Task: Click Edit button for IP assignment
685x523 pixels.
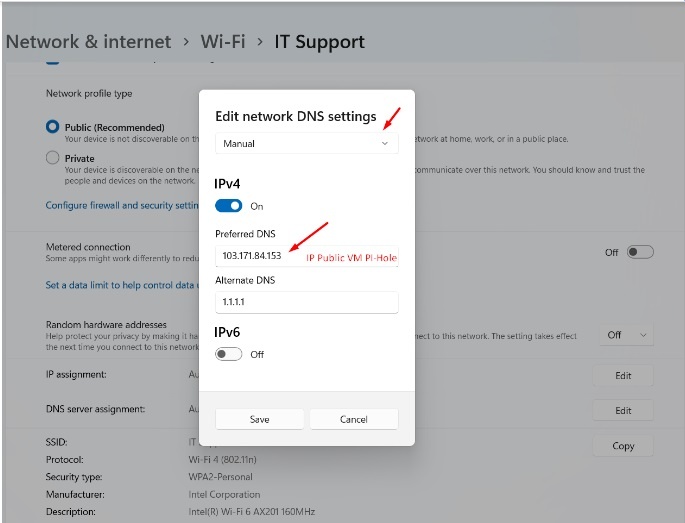Action: coord(623,376)
